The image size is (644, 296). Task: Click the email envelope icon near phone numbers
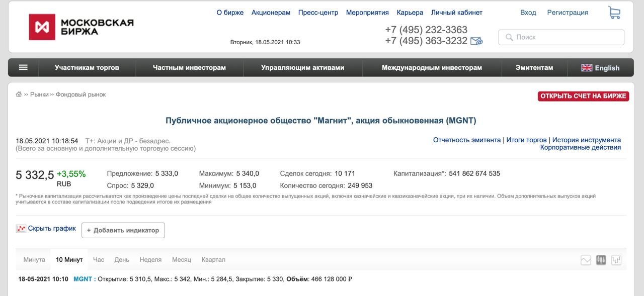(x=476, y=41)
